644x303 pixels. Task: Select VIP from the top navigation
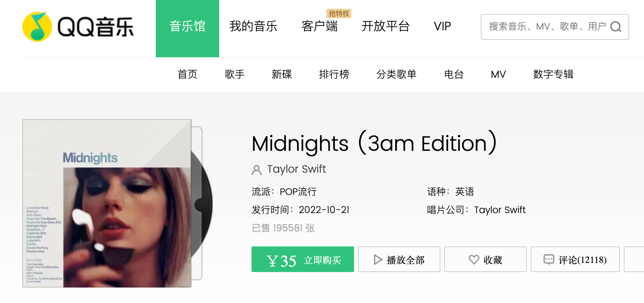coord(442,26)
